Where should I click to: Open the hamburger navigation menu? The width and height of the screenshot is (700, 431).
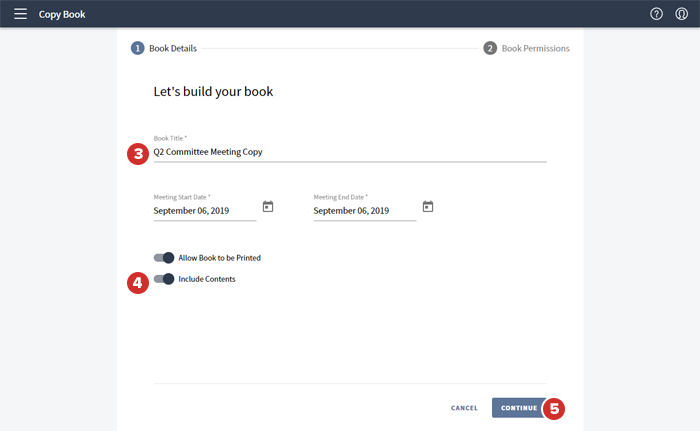click(x=20, y=14)
